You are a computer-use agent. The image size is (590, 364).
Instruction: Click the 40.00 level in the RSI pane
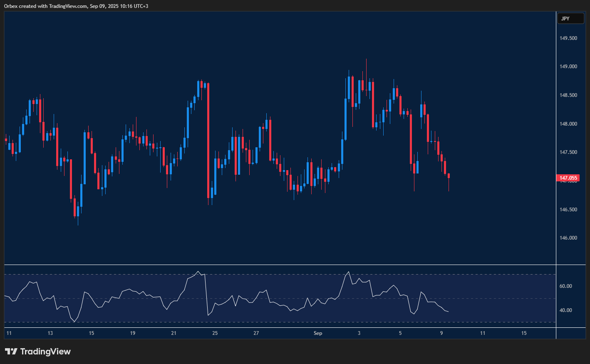(x=567, y=310)
